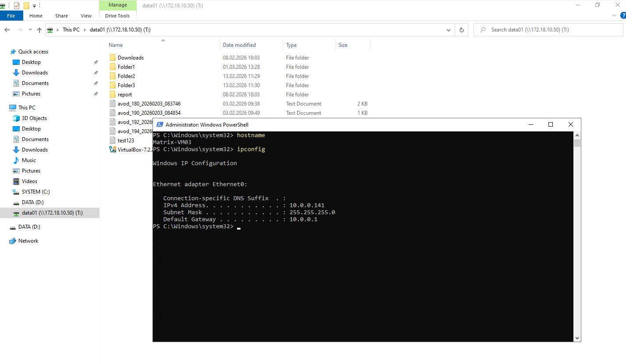This screenshot has width=626, height=364.
Task: Open the File menu
Action: coord(11,16)
